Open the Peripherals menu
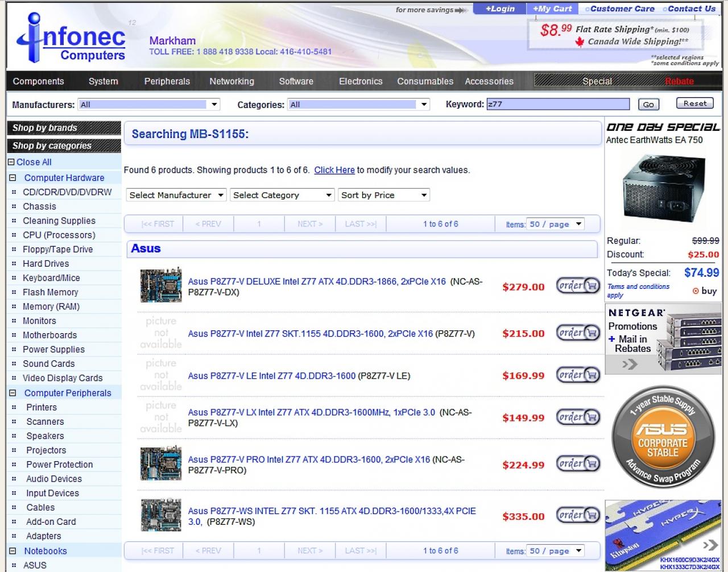 [167, 81]
